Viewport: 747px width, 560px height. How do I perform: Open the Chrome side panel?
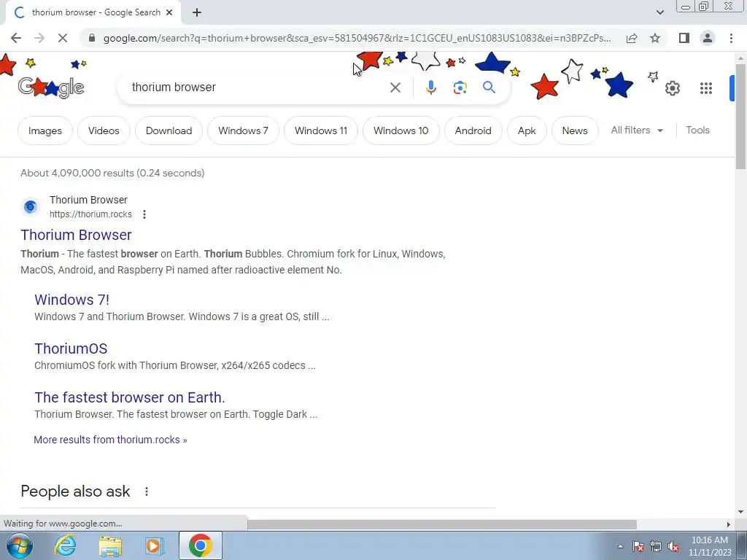click(684, 38)
